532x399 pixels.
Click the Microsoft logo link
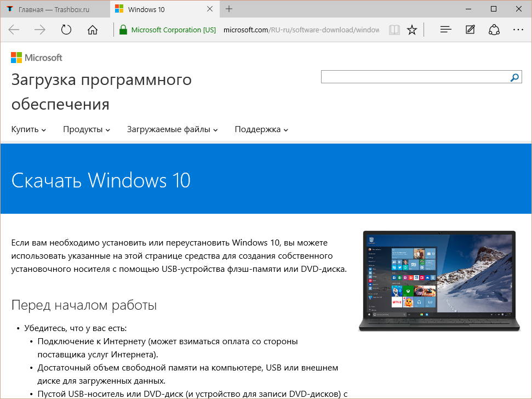pyautogui.click(x=37, y=58)
